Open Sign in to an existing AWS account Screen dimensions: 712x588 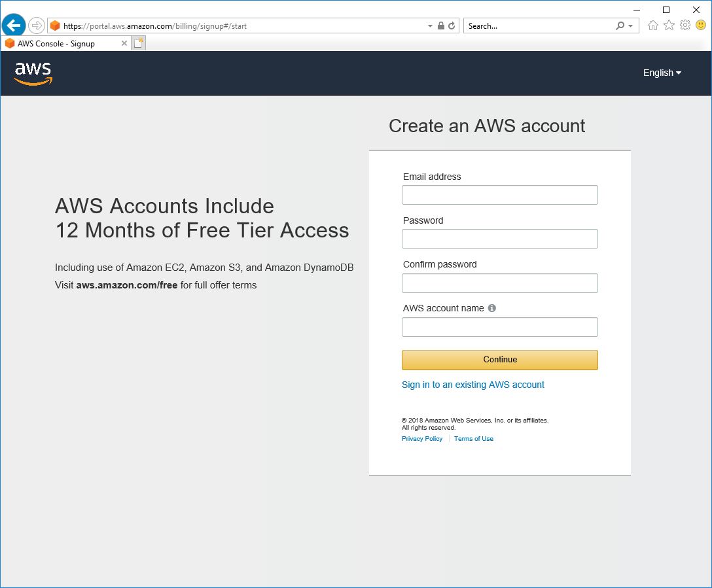472,385
